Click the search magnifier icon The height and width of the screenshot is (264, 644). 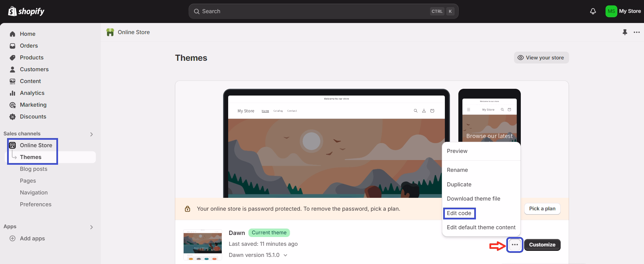pos(196,11)
